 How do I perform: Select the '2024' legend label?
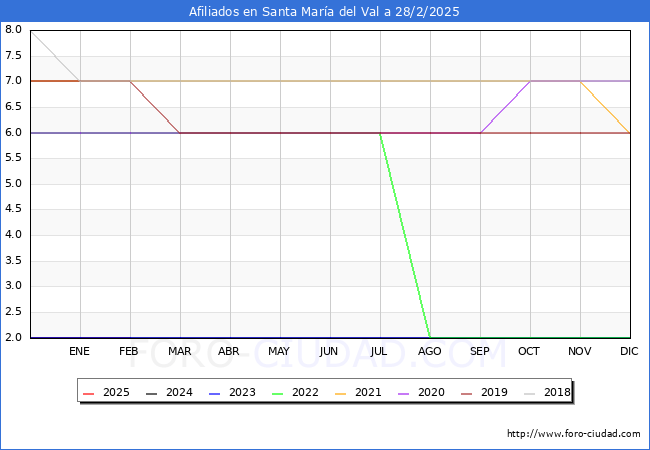[x=179, y=392]
